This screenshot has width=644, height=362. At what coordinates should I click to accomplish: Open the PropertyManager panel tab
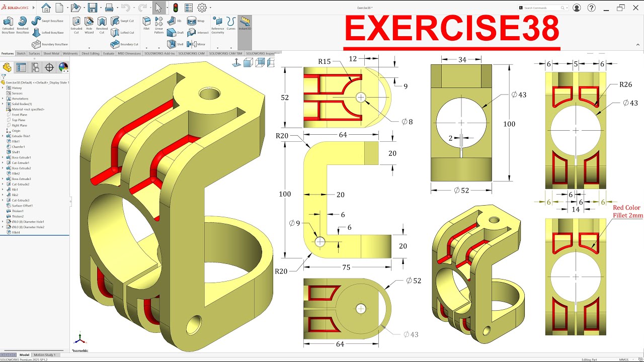[x=21, y=67]
